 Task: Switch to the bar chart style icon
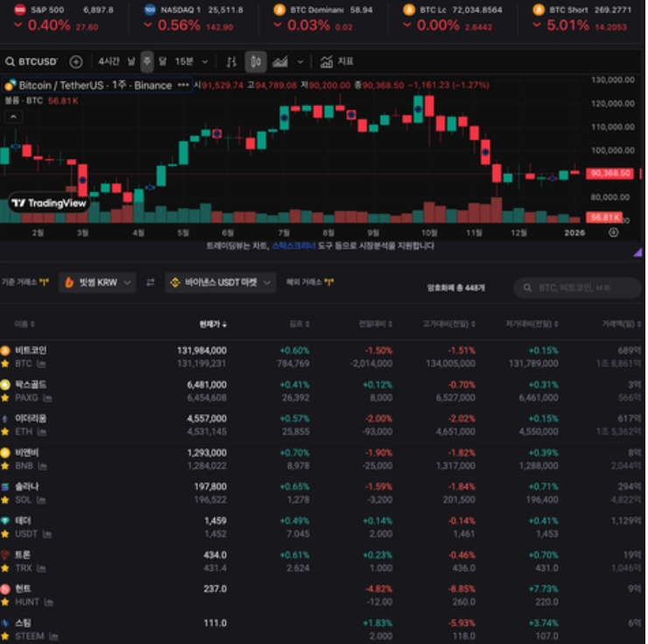tap(231, 62)
